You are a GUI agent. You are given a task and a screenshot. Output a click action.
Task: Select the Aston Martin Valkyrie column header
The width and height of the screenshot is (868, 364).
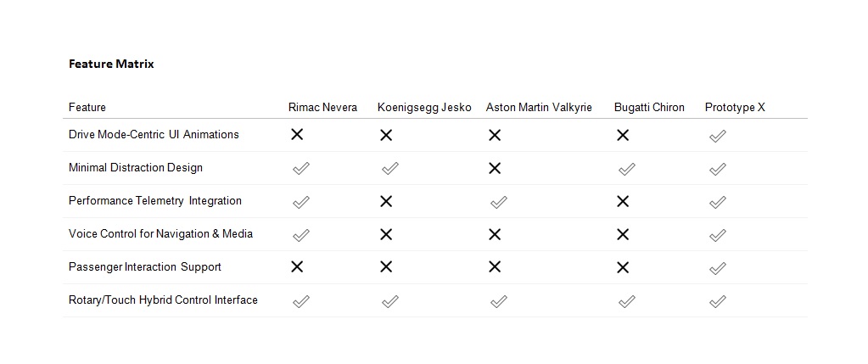click(x=539, y=107)
